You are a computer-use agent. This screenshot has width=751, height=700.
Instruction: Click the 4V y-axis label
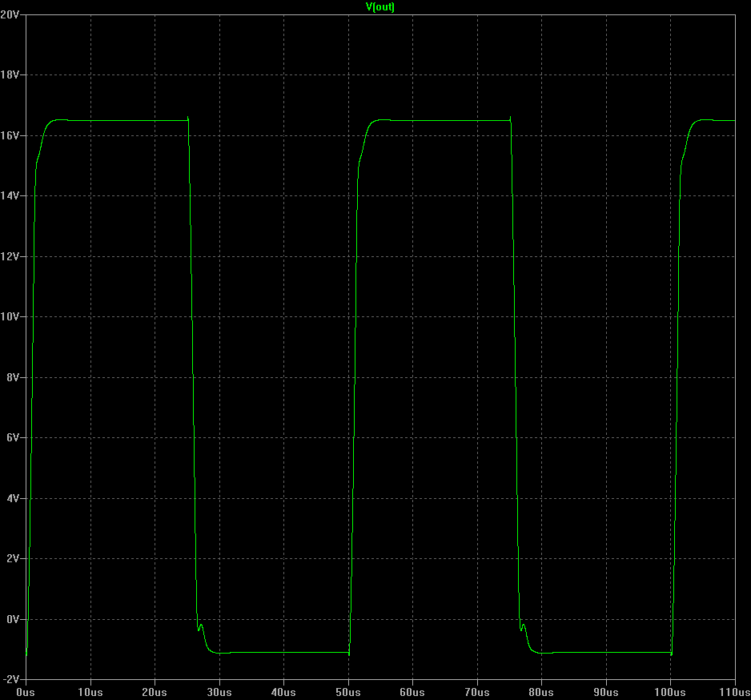(x=13, y=498)
